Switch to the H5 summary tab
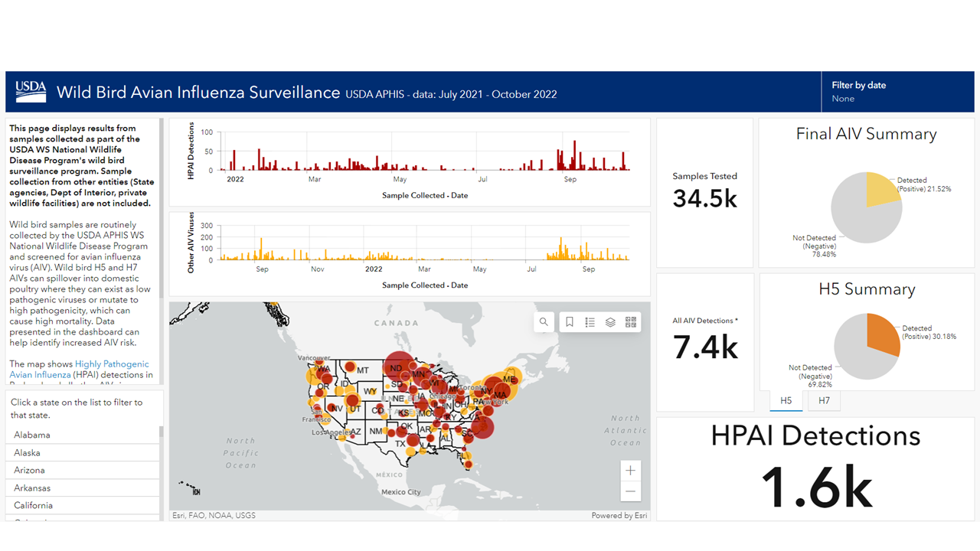The image size is (980, 551). point(786,400)
